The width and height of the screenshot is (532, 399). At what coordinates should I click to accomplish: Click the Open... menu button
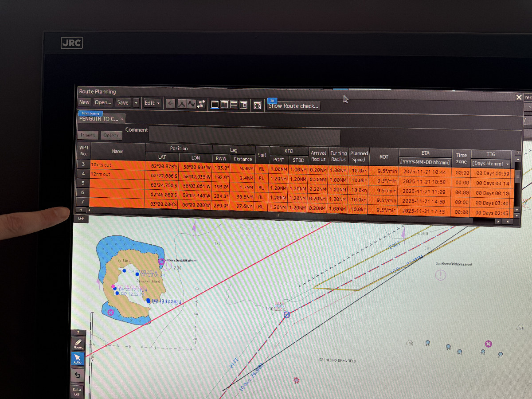(103, 102)
